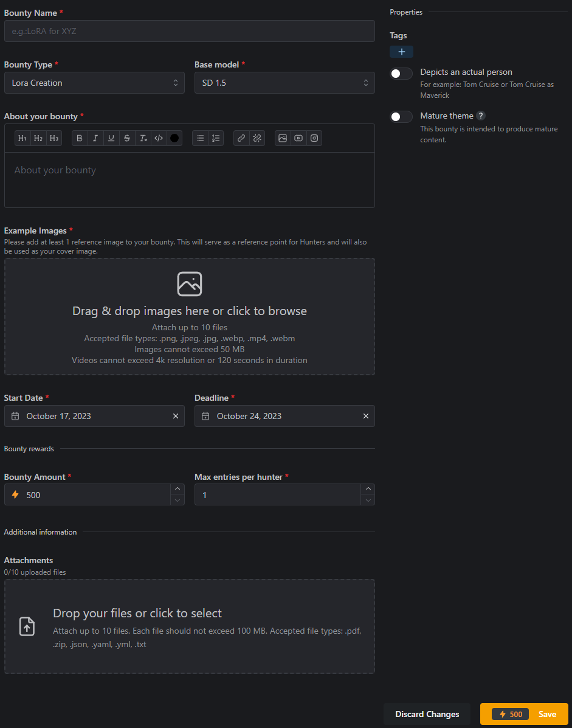Toggle bold formatting in bounty editor
The image size is (572, 728).
[x=80, y=138]
